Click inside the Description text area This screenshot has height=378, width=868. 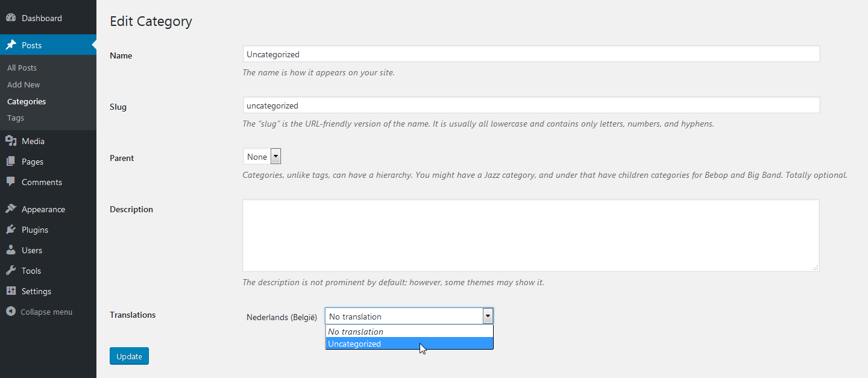click(530, 235)
